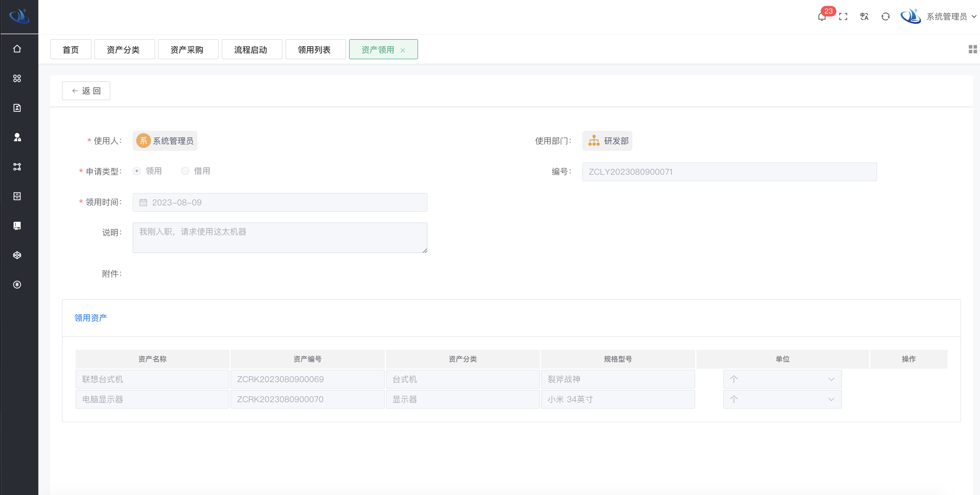
Task: Click the application logo at top left
Action: (x=19, y=16)
